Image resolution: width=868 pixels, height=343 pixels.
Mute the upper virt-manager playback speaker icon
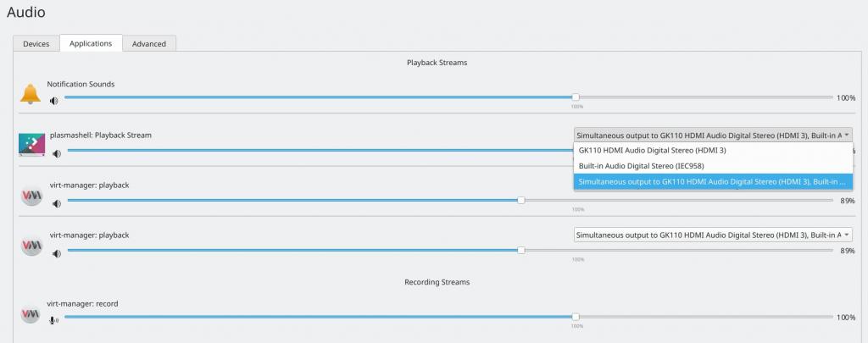pyautogui.click(x=57, y=203)
